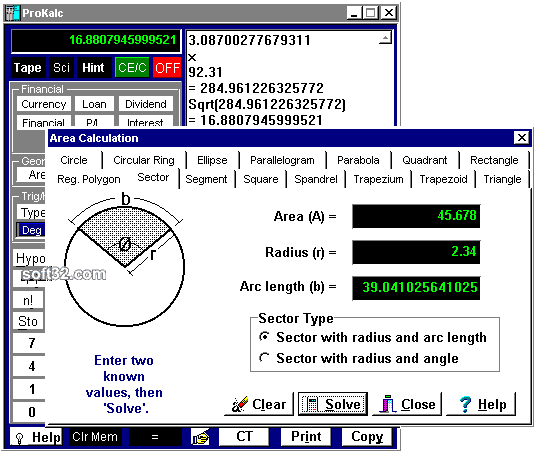Viewport: 535px width, 451px height.
Task: Close the Area Calculation dialog
Action: coord(522,138)
